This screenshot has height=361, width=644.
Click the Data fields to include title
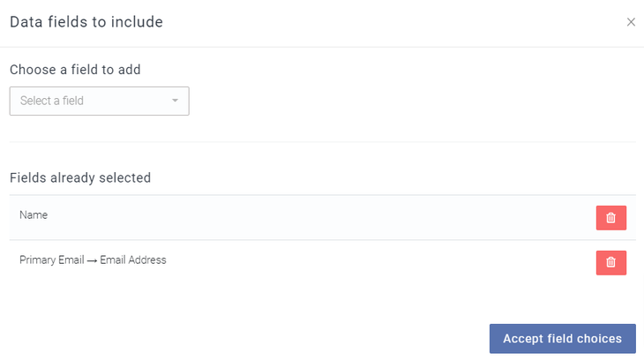86,22
